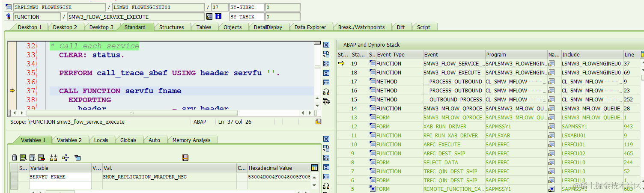Click the red-marked list icon in the variables toolbar
644x193 pixels.
[x=42, y=158]
